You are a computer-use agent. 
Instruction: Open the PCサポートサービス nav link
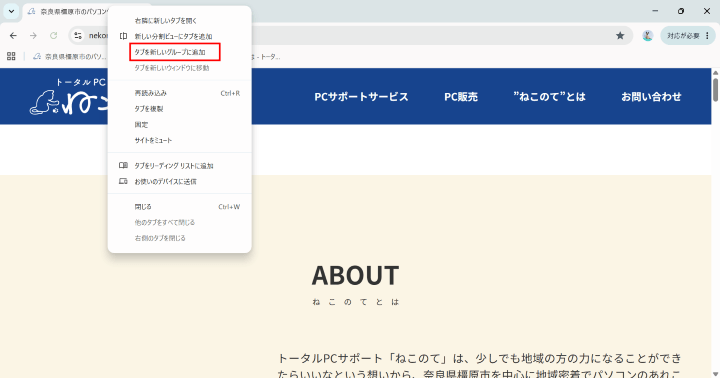(x=361, y=96)
